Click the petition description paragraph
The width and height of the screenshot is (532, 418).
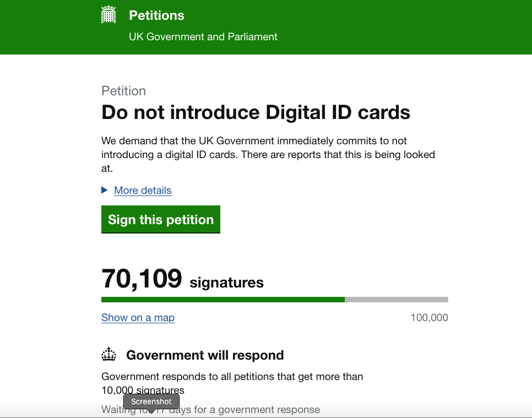268,155
